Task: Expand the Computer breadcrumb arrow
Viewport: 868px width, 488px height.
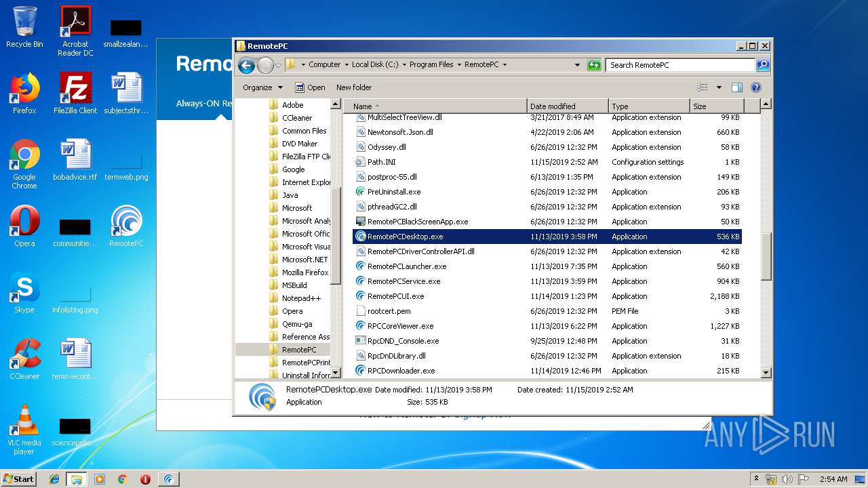Action: pos(347,65)
